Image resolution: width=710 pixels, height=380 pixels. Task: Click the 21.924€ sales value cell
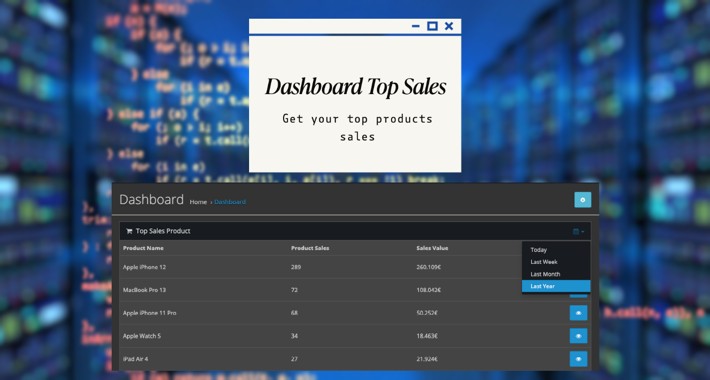[427, 359]
